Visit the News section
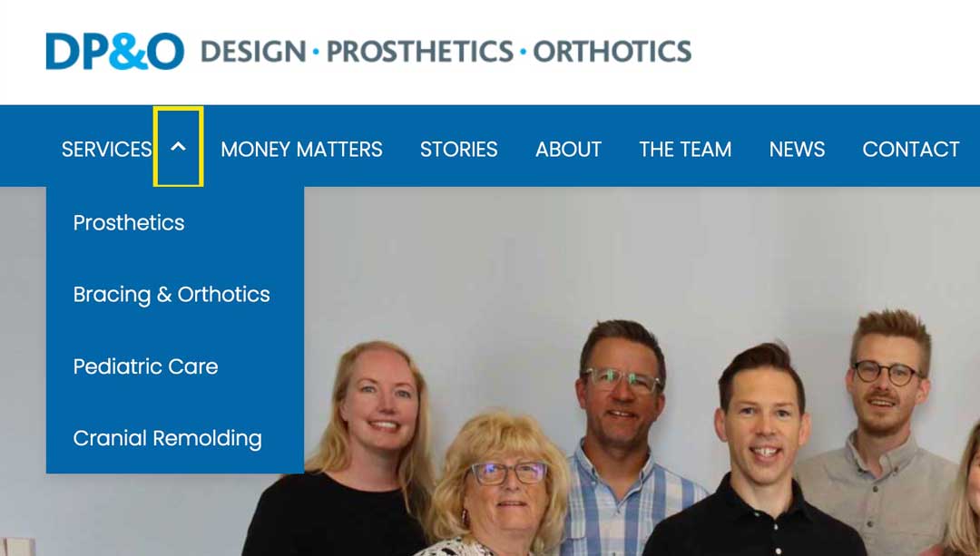This screenshot has height=556, width=980. [x=797, y=150]
